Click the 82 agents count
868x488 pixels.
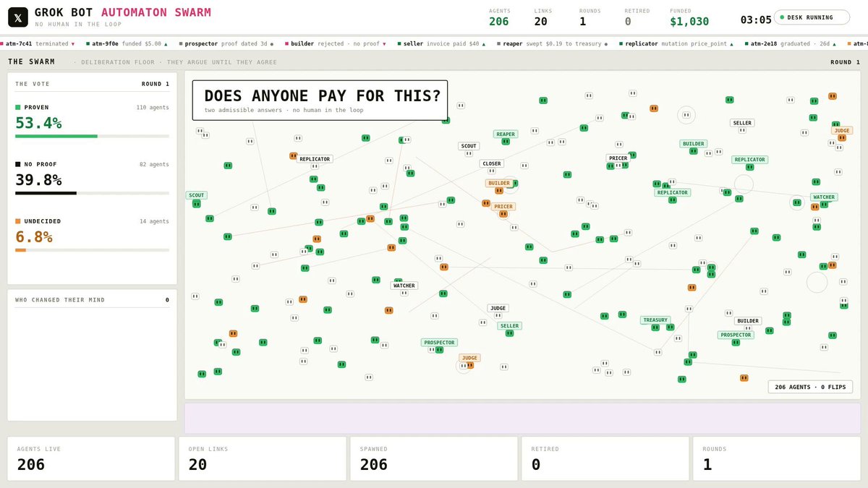coord(154,165)
